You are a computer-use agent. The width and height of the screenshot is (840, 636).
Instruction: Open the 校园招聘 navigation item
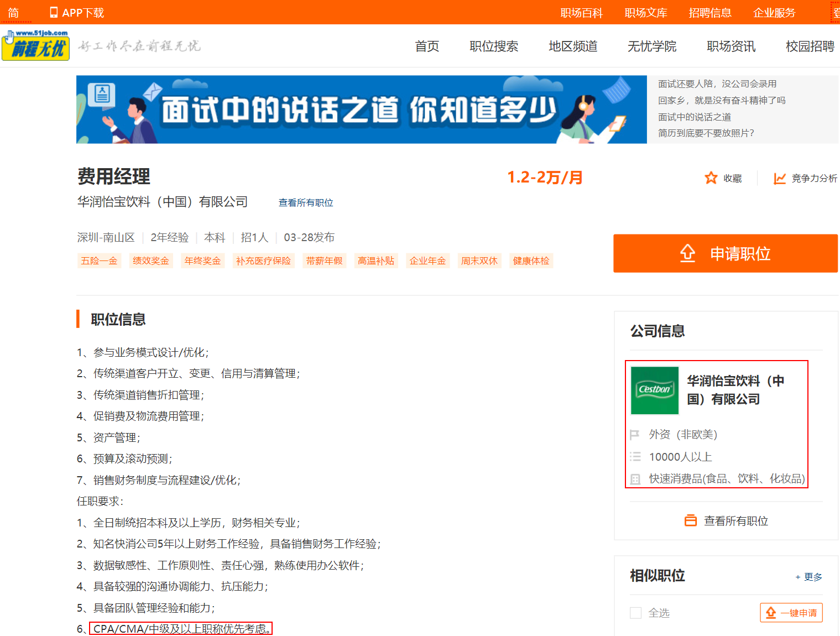tap(810, 46)
